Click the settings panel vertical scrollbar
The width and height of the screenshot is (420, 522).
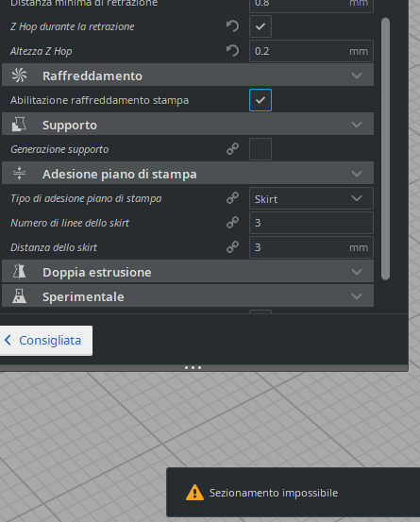(x=385, y=149)
